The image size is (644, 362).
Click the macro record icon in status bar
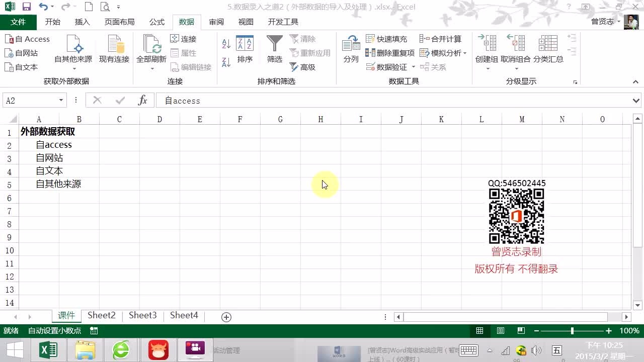pyautogui.click(x=94, y=331)
